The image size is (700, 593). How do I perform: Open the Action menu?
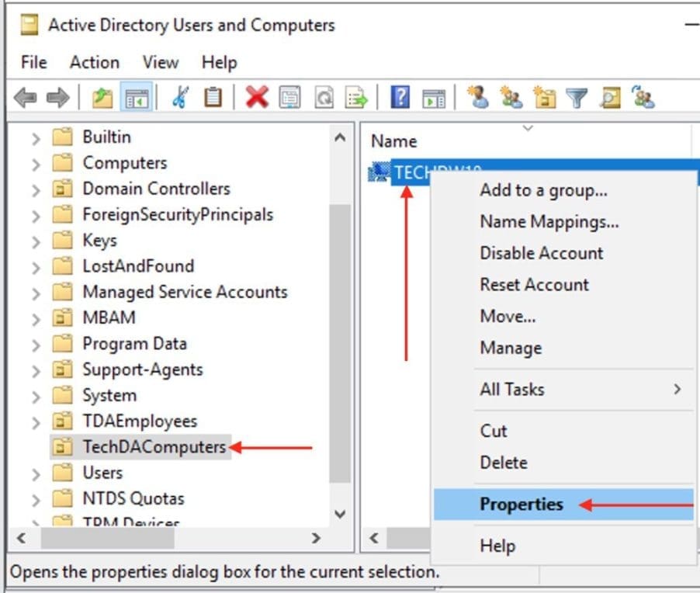pos(94,62)
